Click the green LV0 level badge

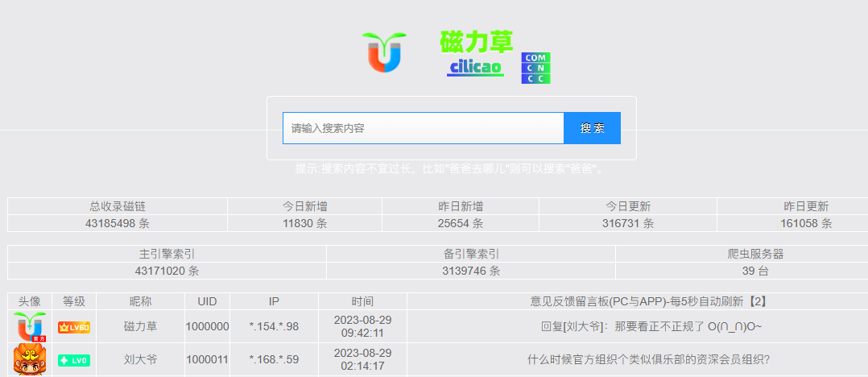point(74,360)
